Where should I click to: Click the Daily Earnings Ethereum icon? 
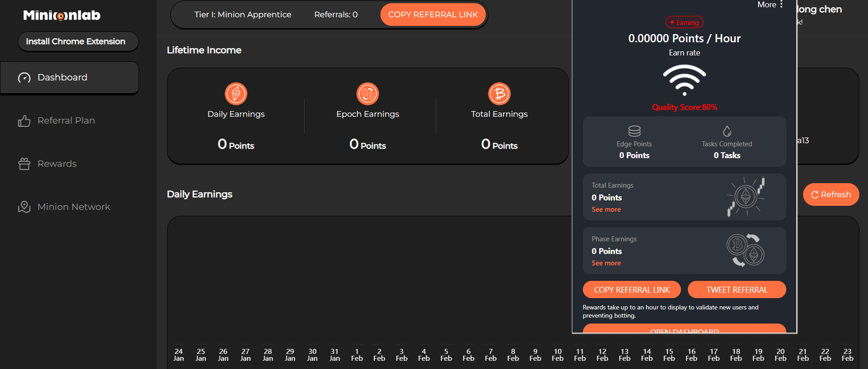236,94
